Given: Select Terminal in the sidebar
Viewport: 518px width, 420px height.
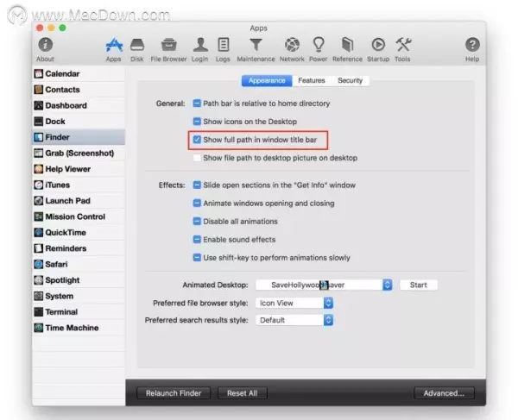Looking at the screenshot, I should tap(79, 312).
